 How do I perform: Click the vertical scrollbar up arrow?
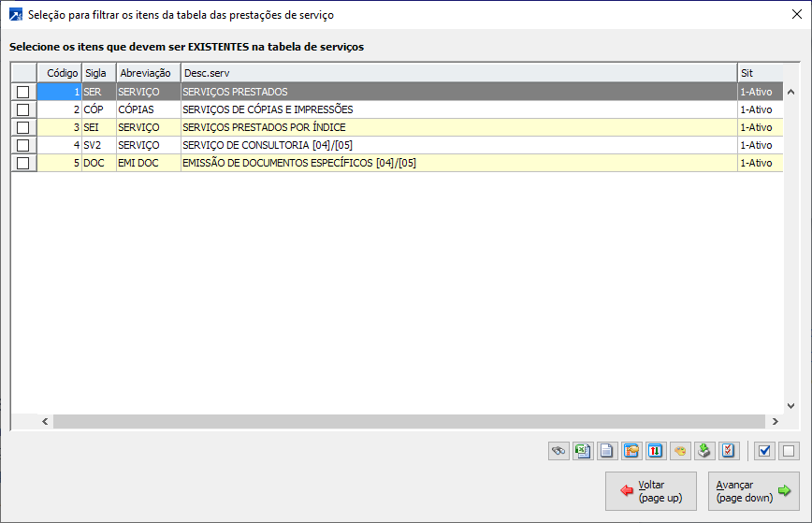point(790,93)
